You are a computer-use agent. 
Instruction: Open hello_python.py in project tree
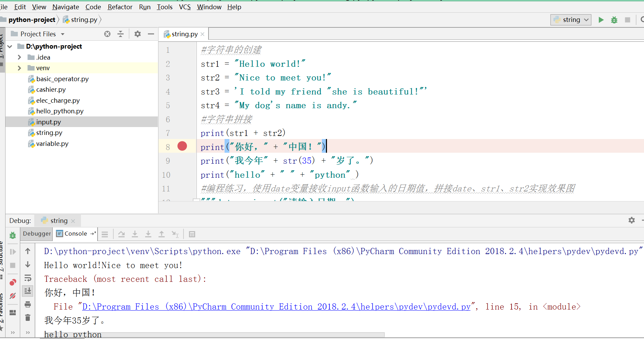pyautogui.click(x=60, y=111)
